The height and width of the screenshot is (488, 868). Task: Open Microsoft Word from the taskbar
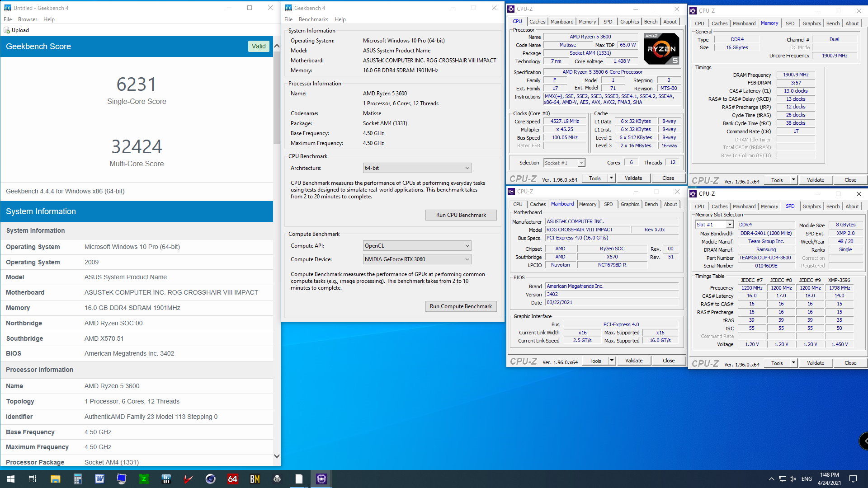(99, 479)
